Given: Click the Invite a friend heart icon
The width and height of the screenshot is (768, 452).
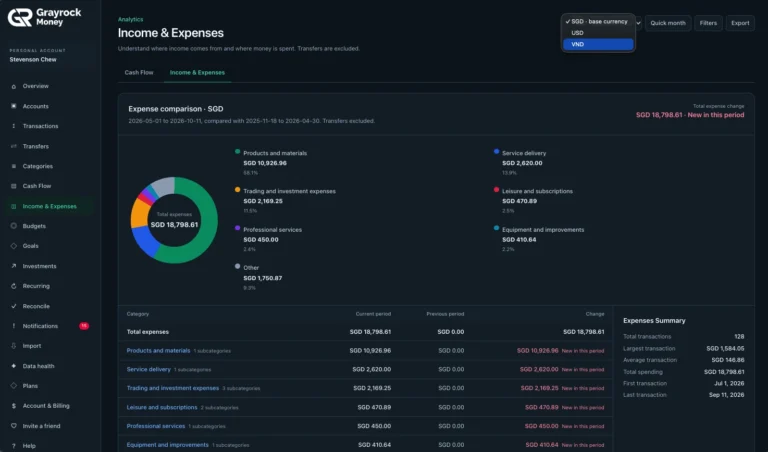Looking at the screenshot, I should point(14,426).
